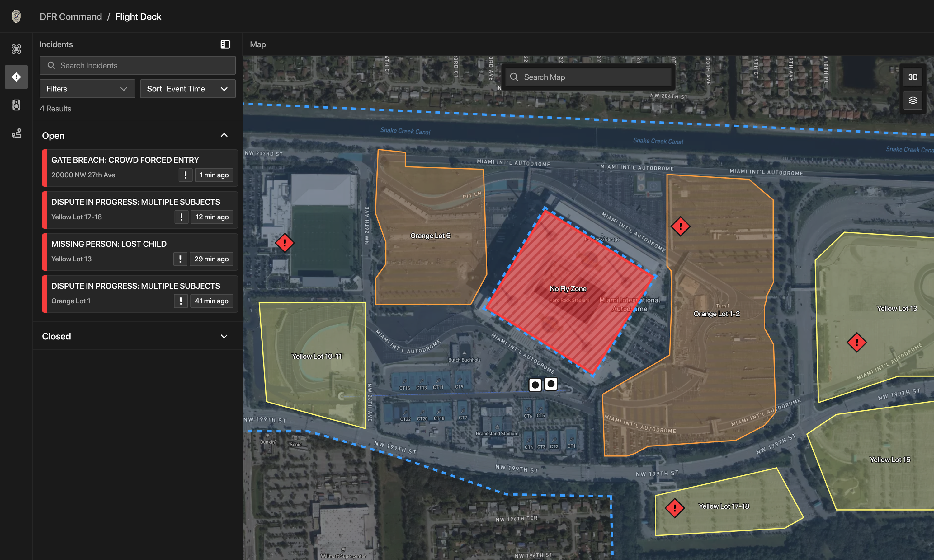This screenshot has height=560, width=934.
Task: Click the Map panel heading
Action: [258, 44]
